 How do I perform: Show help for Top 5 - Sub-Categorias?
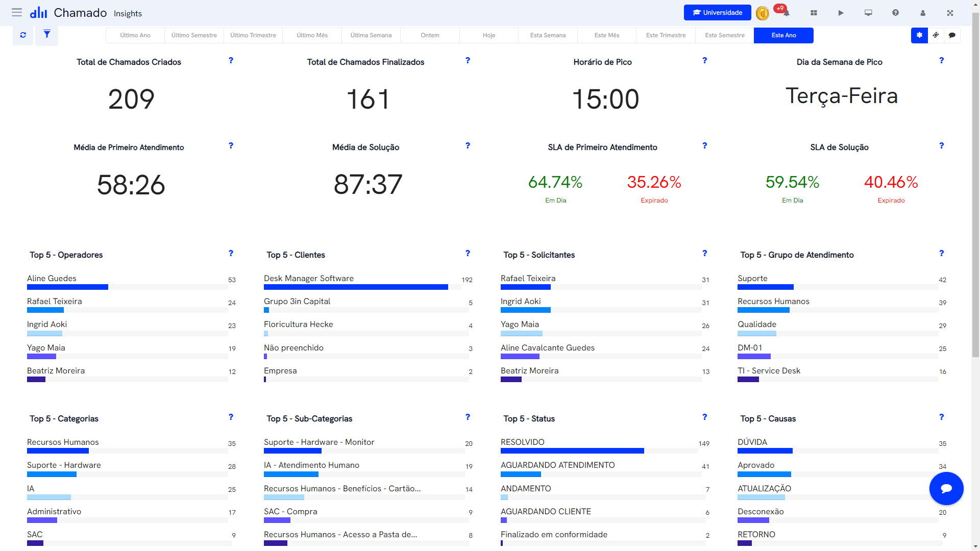pyautogui.click(x=468, y=417)
